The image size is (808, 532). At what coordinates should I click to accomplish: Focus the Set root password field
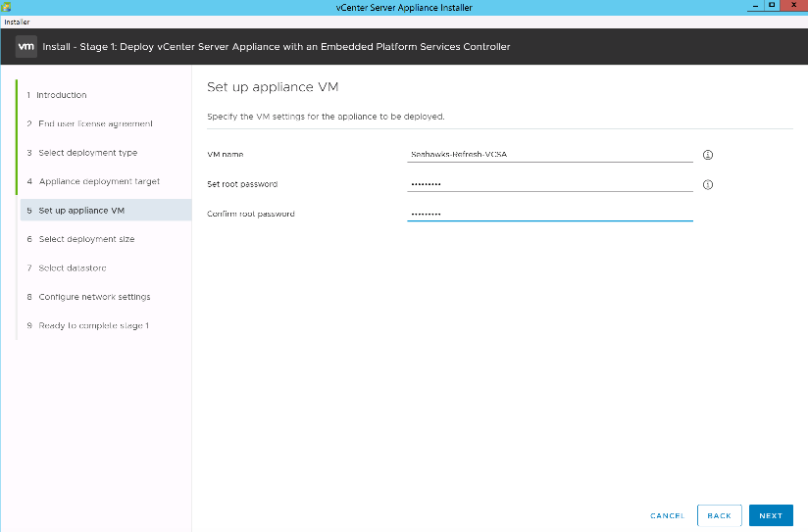point(549,184)
